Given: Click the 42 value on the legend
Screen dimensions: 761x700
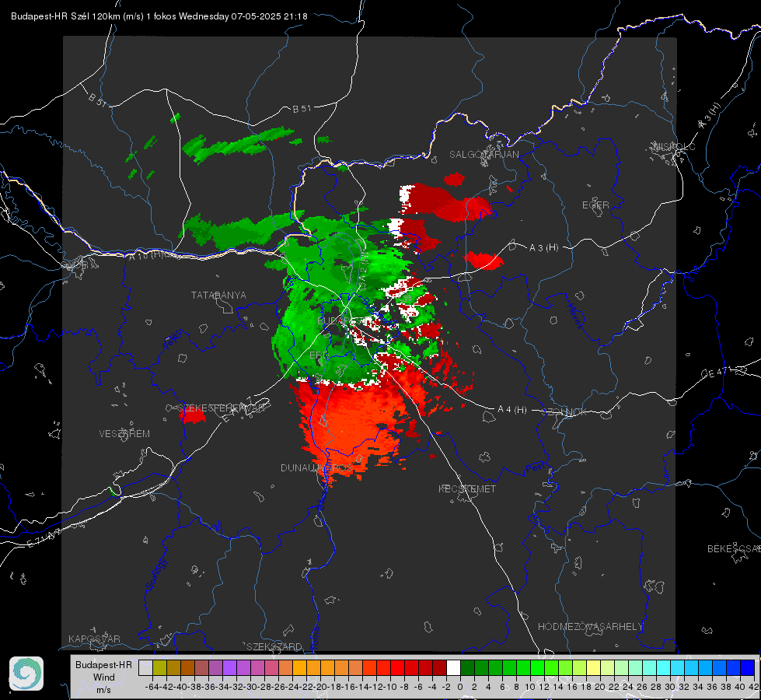Looking at the screenshot, I should 754,687.
